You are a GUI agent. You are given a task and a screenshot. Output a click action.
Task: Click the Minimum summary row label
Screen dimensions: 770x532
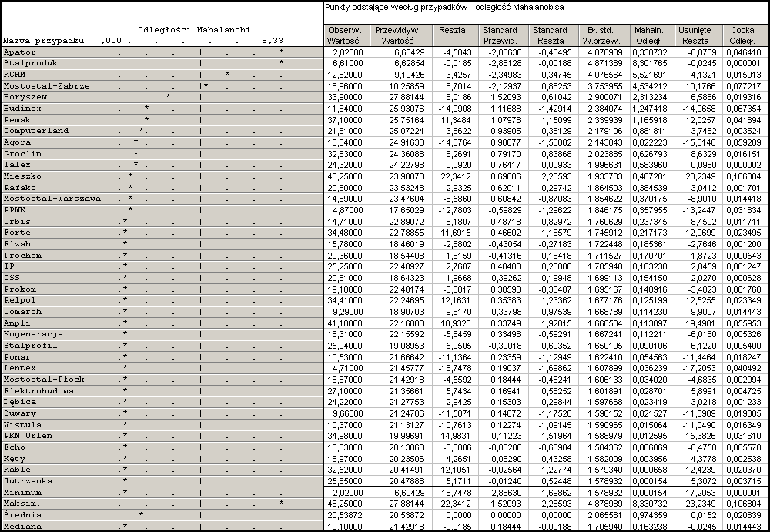(x=22, y=493)
